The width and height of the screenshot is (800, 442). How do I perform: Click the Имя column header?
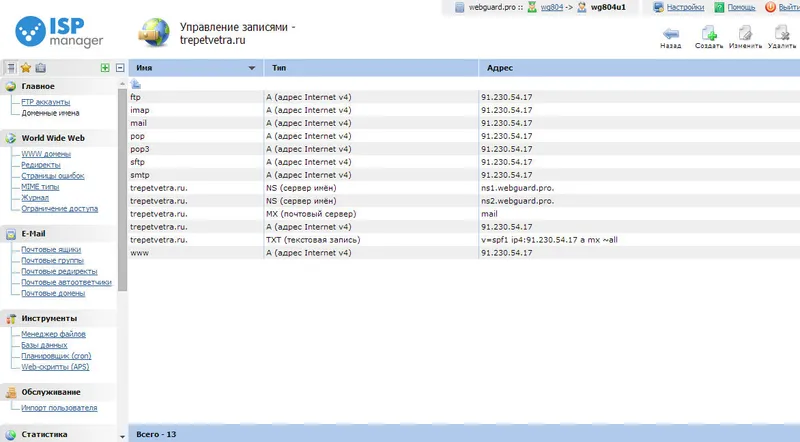(144, 68)
